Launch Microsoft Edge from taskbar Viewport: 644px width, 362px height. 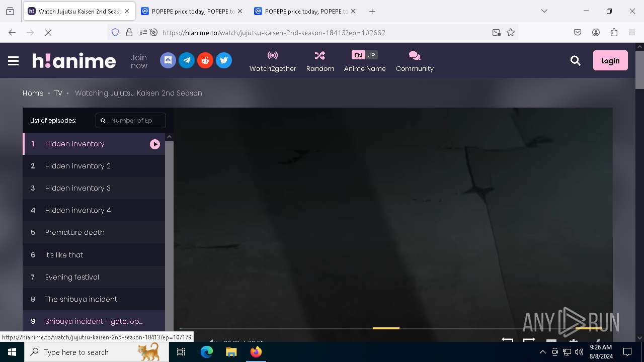point(207,352)
